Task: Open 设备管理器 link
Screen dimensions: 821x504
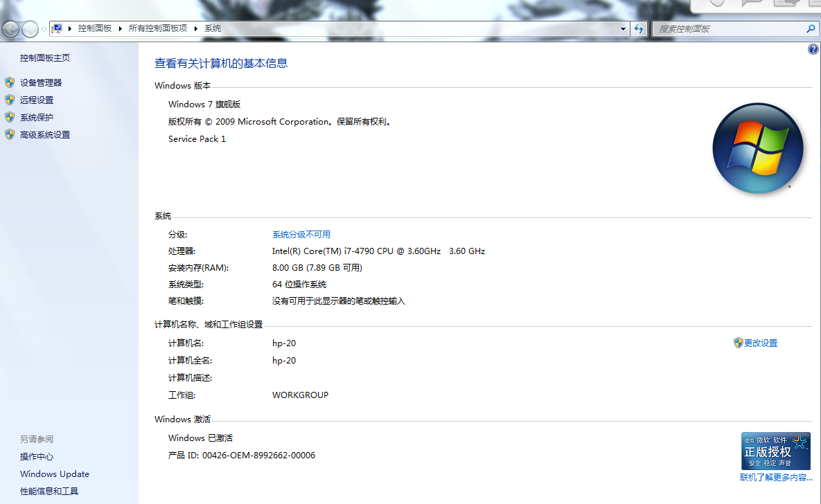Action: pyautogui.click(x=41, y=82)
